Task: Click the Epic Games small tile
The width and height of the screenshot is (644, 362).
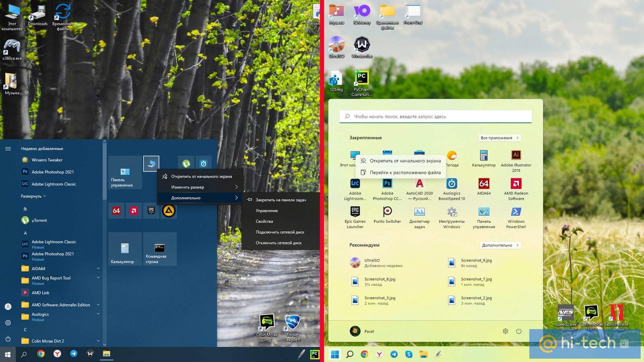Action: [x=151, y=211]
